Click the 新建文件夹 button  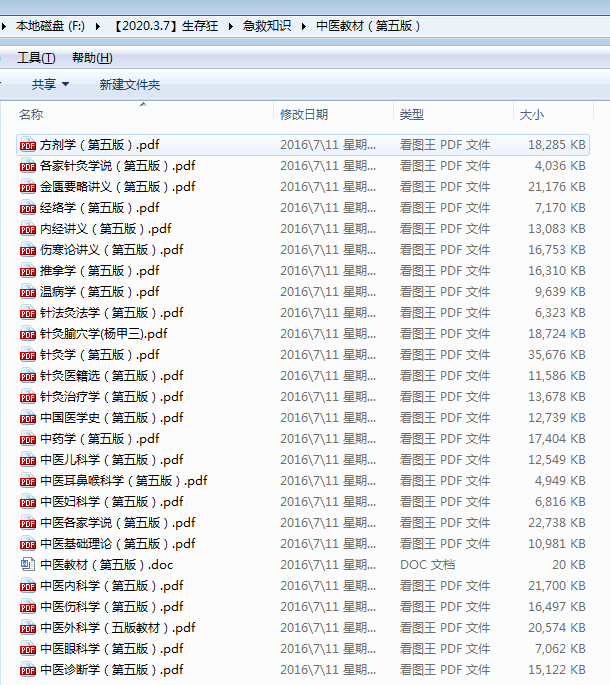(130, 84)
